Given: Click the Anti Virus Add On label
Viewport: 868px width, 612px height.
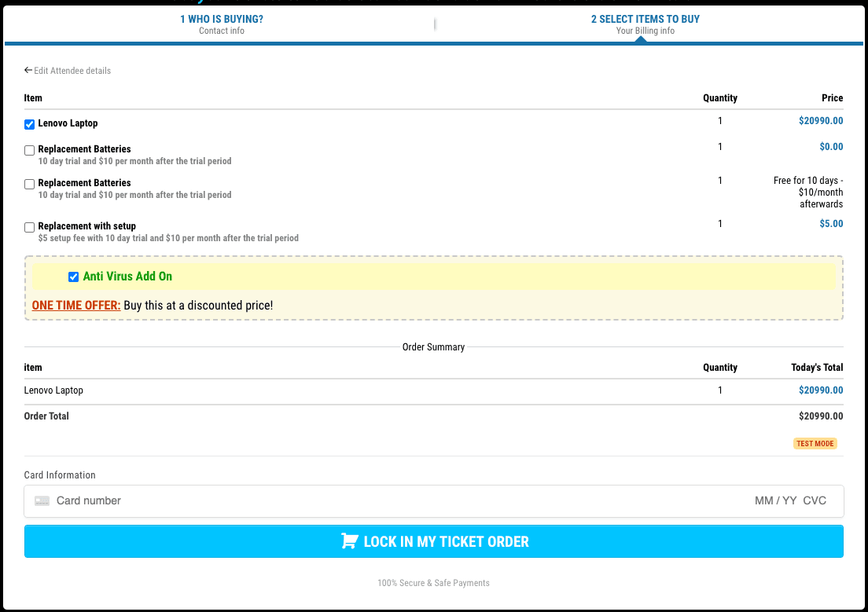Looking at the screenshot, I should click(x=127, y=276).
